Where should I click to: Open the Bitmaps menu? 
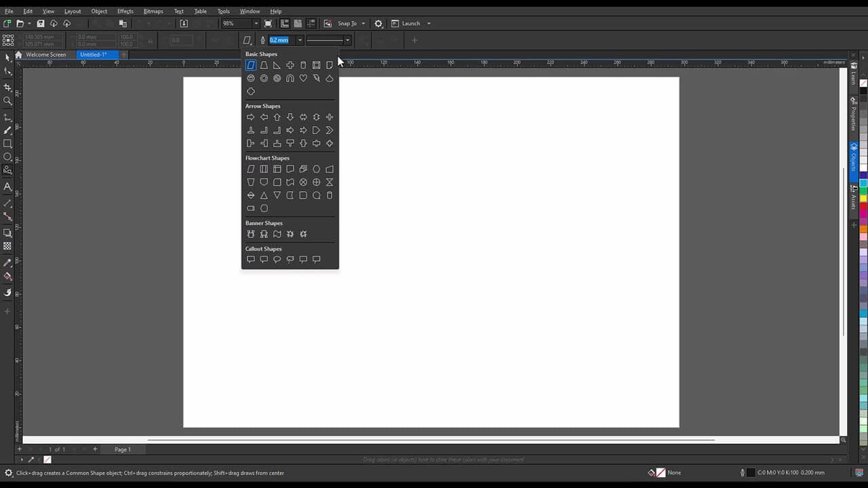[153, 12]
